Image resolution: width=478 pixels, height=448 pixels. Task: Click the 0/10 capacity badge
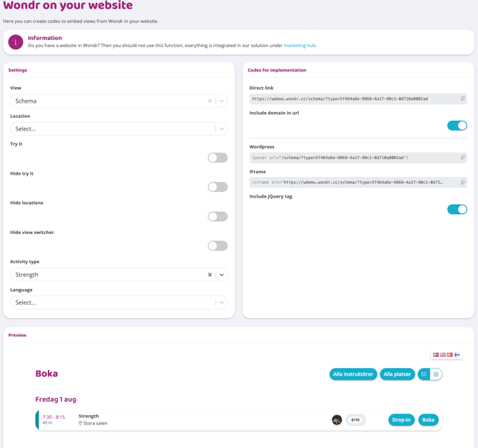click(x=355, y=419)
